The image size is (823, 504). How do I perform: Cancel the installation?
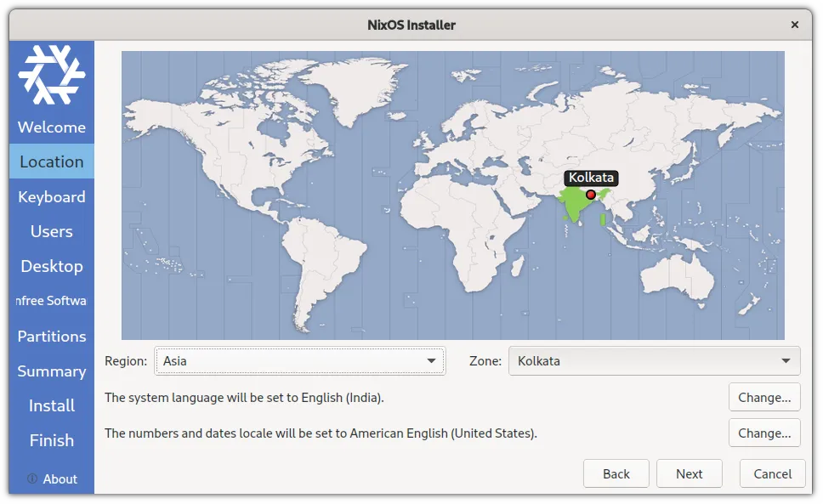pyautogui.click(x=772, y=474)
